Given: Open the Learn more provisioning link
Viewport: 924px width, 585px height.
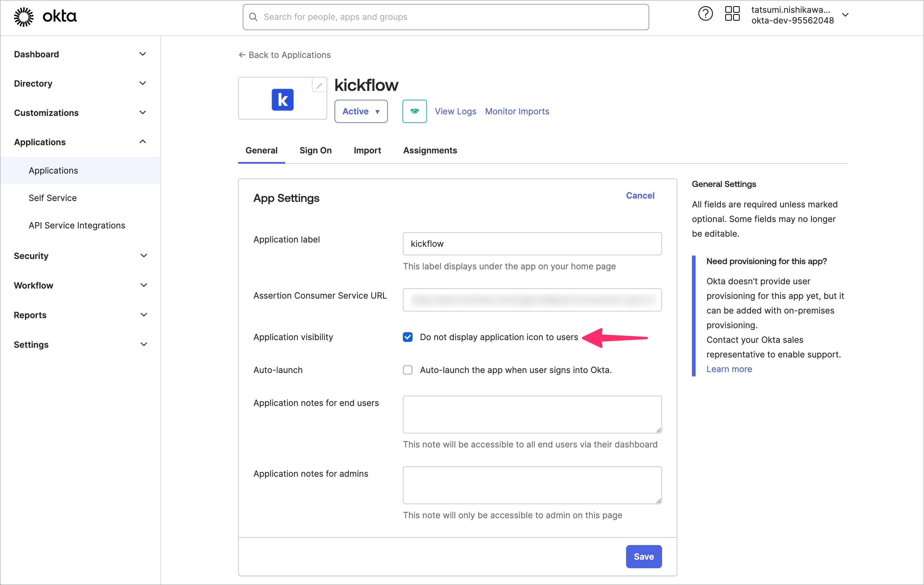Looking at the screenshot, I should coord(729,369).
